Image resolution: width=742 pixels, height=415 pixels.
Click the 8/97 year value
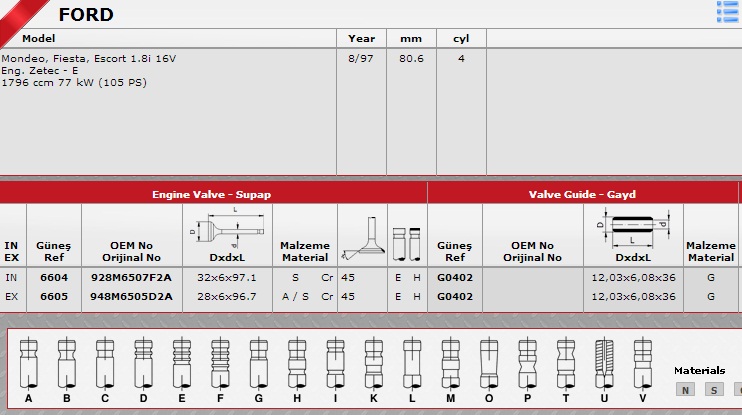point(361,58)
